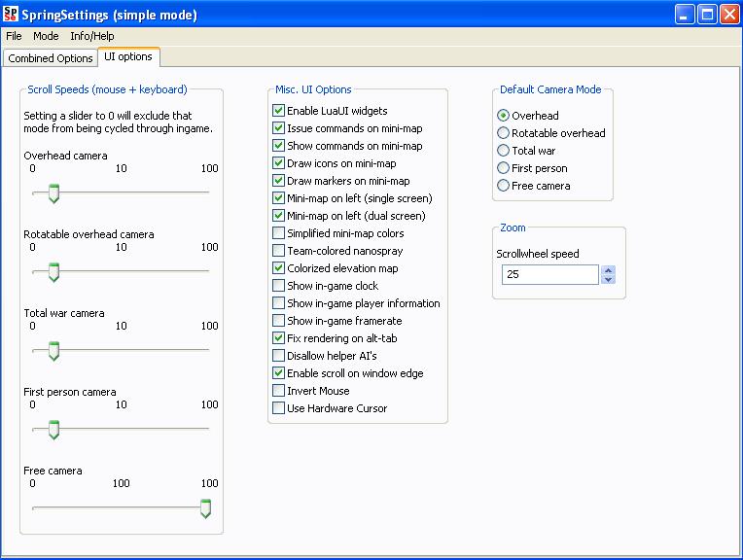Click the SpringSettings app icon in title bar
Viewport: 743px width, 560px height.
coord(11,15)
